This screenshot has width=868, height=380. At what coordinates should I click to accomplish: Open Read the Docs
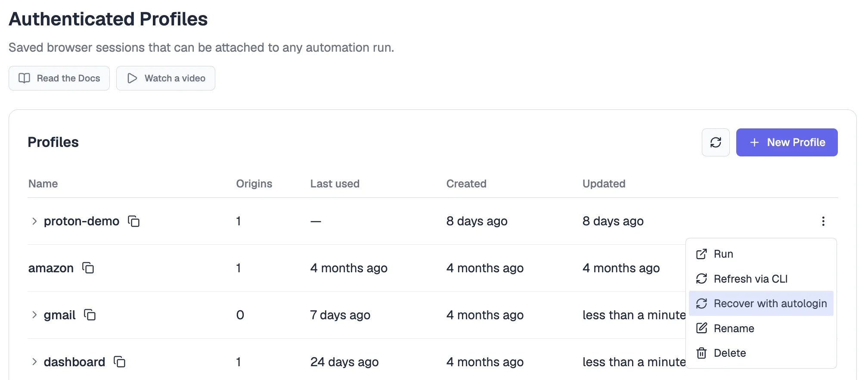(x=59, y=78)
